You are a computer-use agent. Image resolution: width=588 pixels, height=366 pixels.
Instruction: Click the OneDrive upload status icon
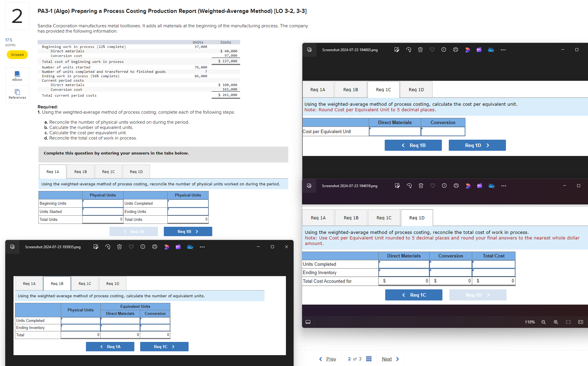[491, 50]
